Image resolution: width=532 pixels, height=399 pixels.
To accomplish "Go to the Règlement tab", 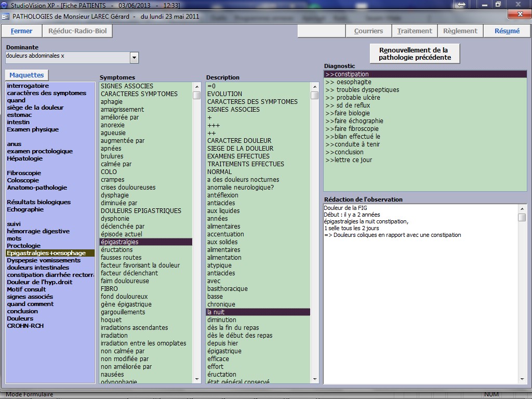I will coord(460,31).
